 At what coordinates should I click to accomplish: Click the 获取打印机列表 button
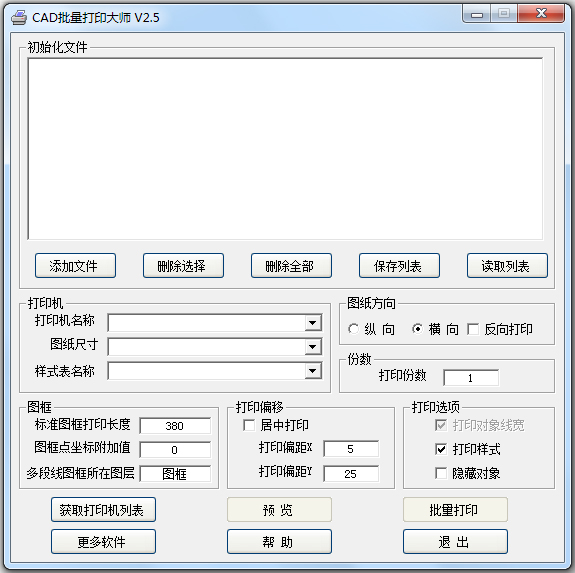coord(103,510)
